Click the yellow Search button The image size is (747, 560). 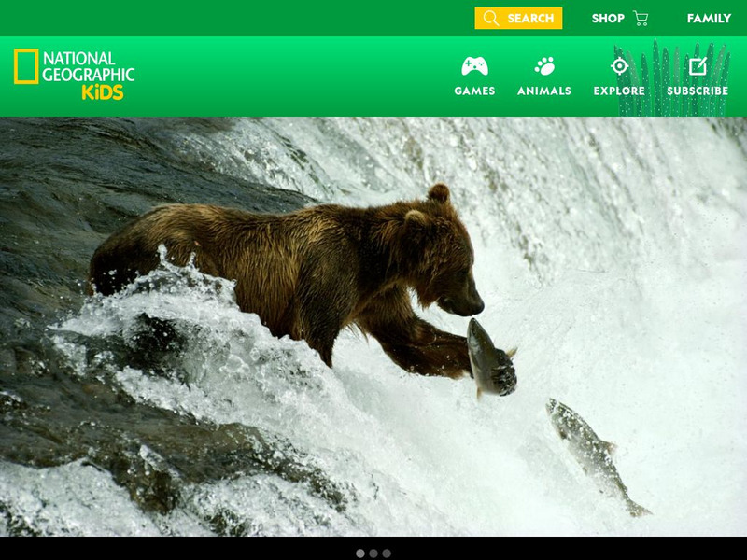(518, 18)
